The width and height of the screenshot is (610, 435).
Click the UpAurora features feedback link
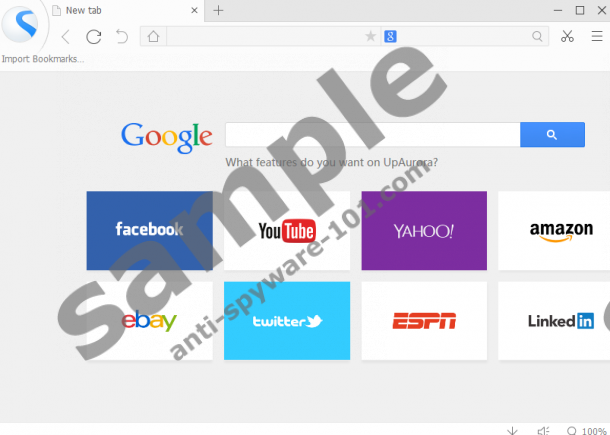point(331,162)
